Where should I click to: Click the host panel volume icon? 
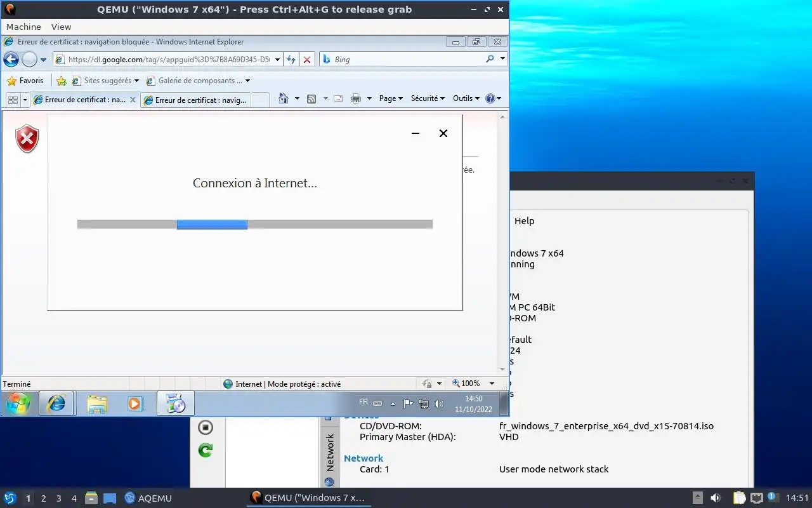tap(716, 498)
